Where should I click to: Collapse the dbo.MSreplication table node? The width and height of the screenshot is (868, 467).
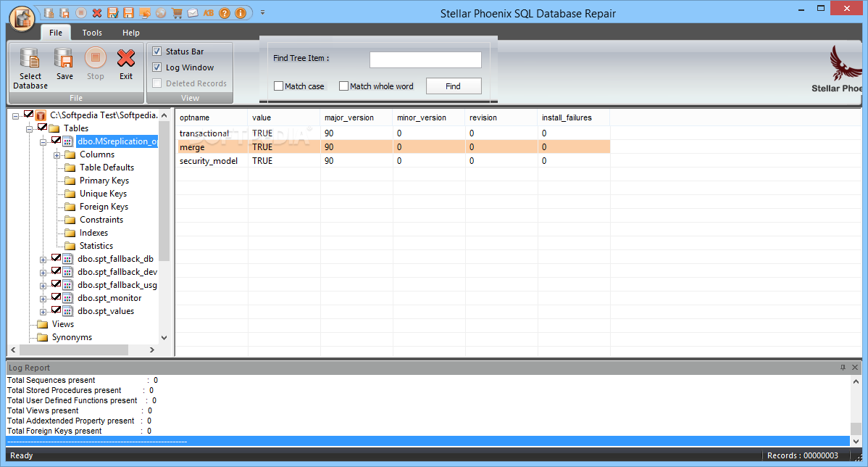[43, 142]
